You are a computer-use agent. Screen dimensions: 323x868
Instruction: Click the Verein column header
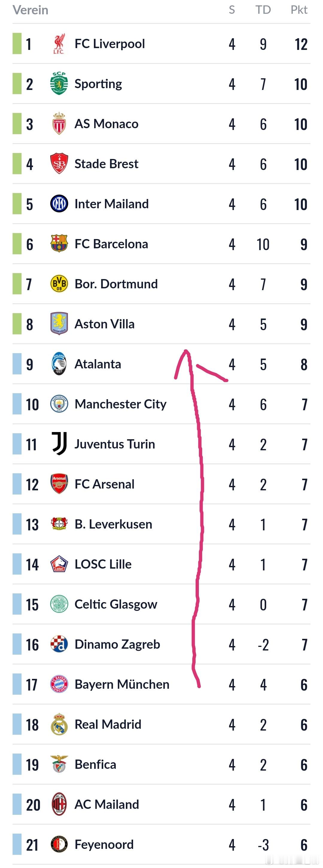30,10
